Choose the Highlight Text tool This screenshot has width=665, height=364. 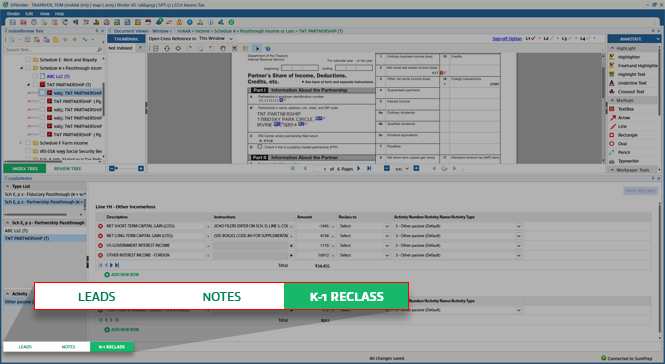click(x=631, y=74)
